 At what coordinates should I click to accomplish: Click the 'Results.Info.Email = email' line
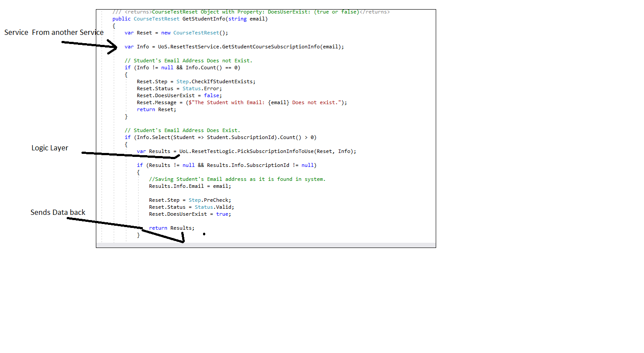[x=190, y=186]
